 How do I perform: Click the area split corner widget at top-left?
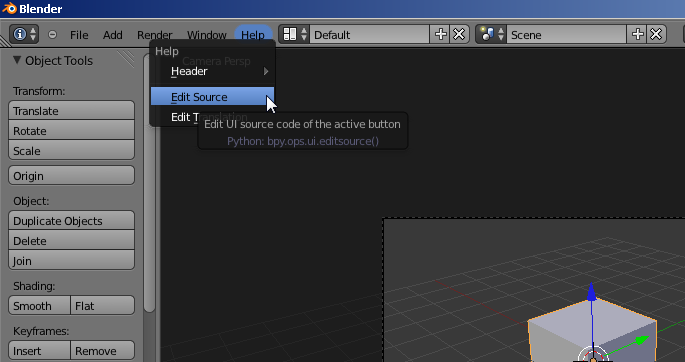[5, 41]
